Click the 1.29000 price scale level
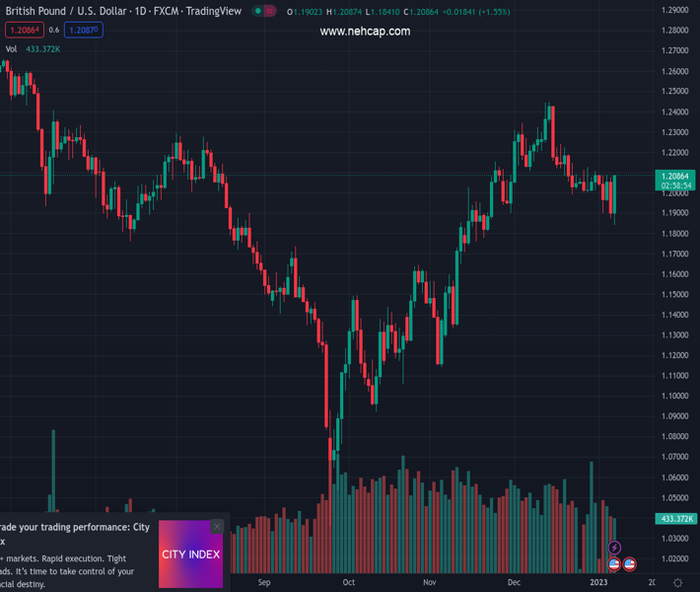Screen dimensions: 700x592 coord(675,10)
